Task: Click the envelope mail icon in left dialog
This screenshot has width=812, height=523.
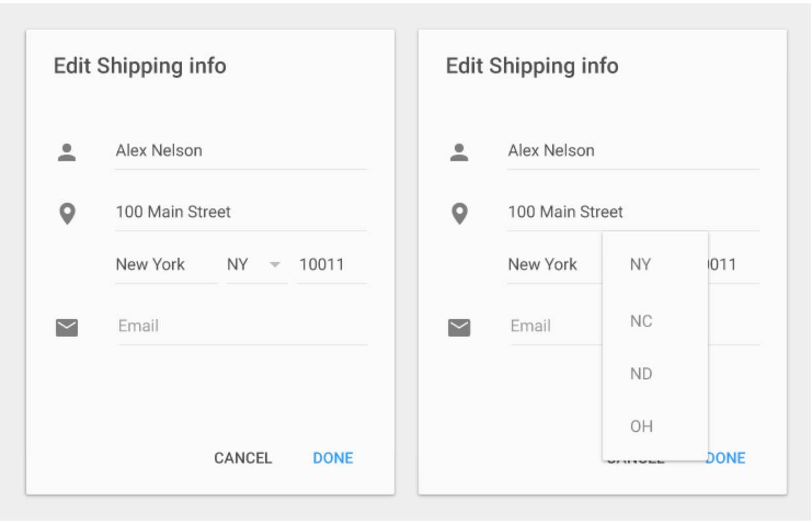Action: click(x=67, y=327)
